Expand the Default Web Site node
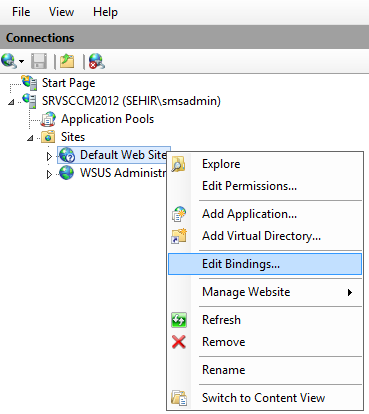Image resolution: width=369 pixels, height=414 pixels. click(49, 156)
